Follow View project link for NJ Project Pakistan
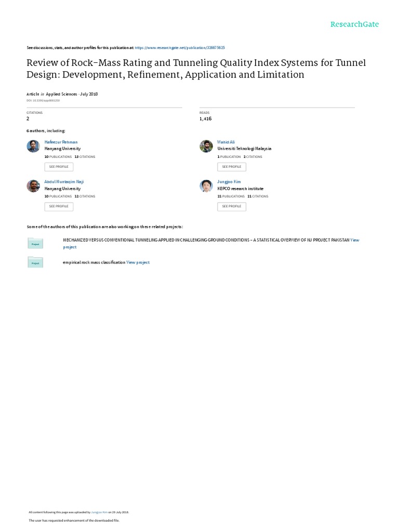 point(354,240)
